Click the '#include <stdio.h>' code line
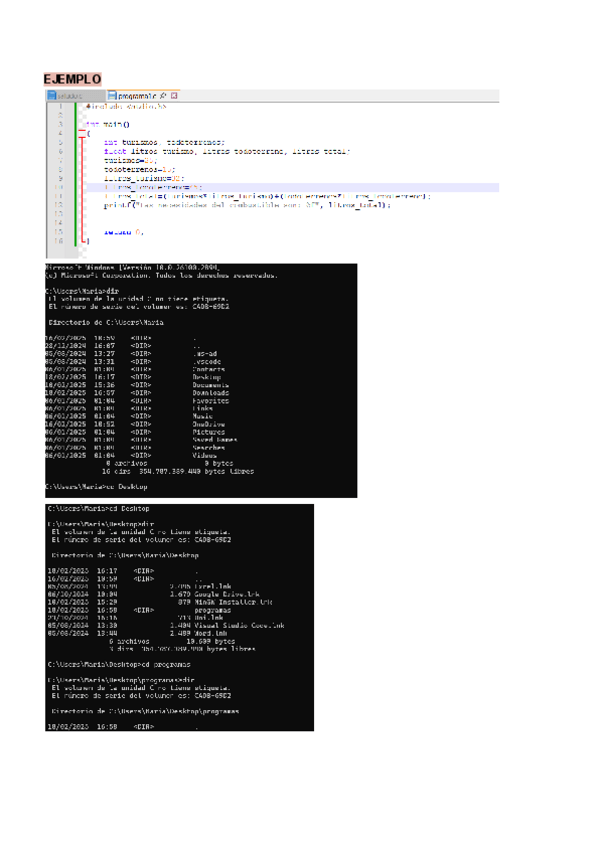Image resolution: width=600 pixels, height=848 pixels. pos(126,107)
